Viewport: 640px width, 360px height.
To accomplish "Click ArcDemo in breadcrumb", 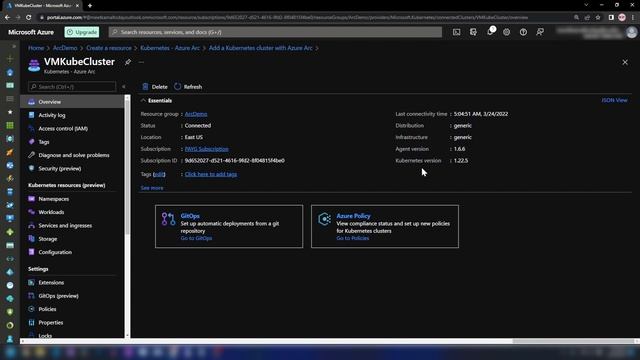I will [x=65, y=48].
